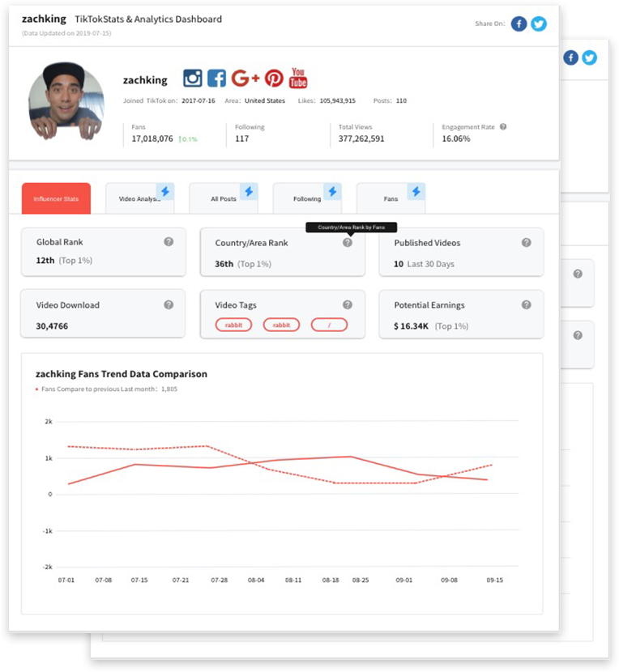Click Twitter share icon in back window

pos(589,57)
